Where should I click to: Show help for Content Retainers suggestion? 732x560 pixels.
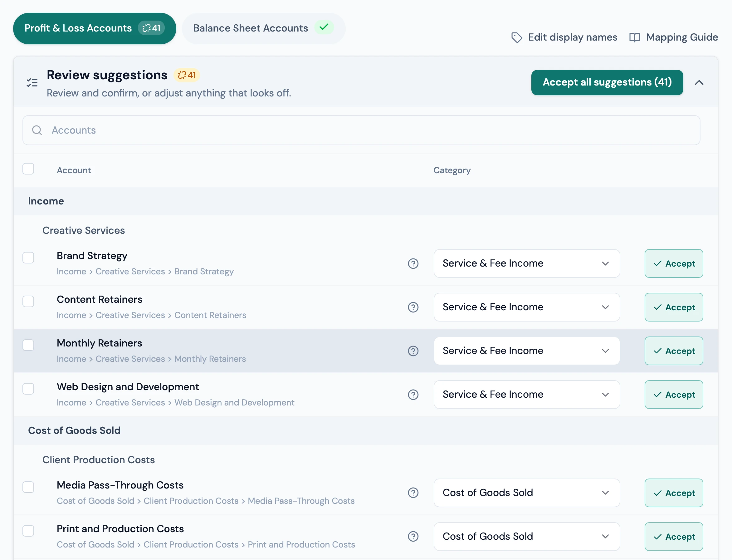pos(413,307)
